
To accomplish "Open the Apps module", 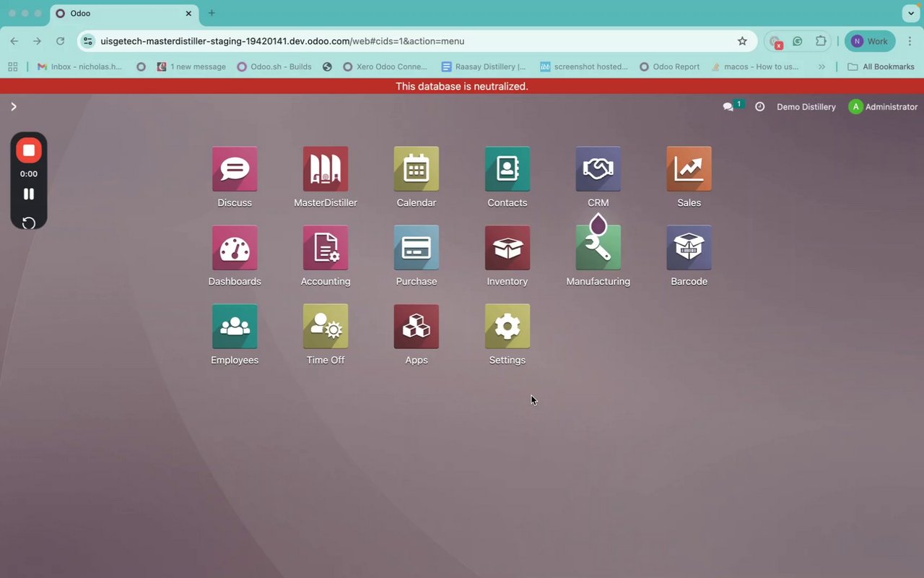I will (417, 327).
